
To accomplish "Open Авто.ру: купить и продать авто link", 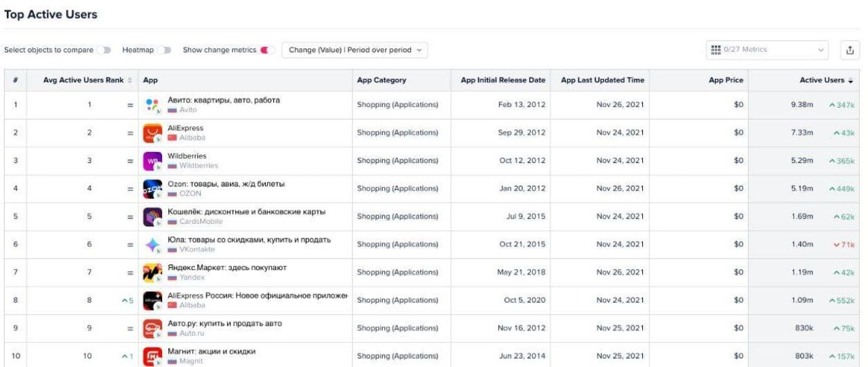I will [224, 323].
